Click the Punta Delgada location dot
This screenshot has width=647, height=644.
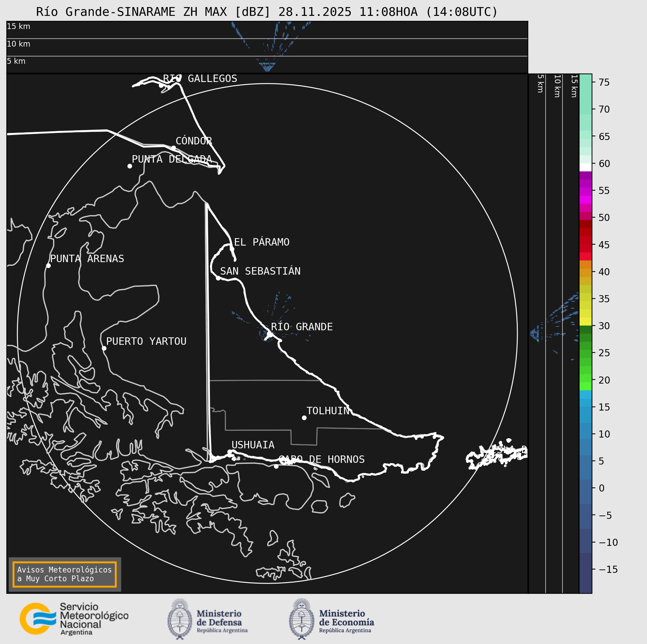130,166
